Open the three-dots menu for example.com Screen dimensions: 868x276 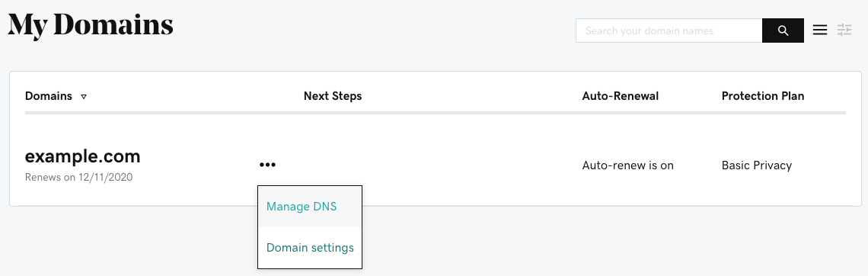[267, 165]
